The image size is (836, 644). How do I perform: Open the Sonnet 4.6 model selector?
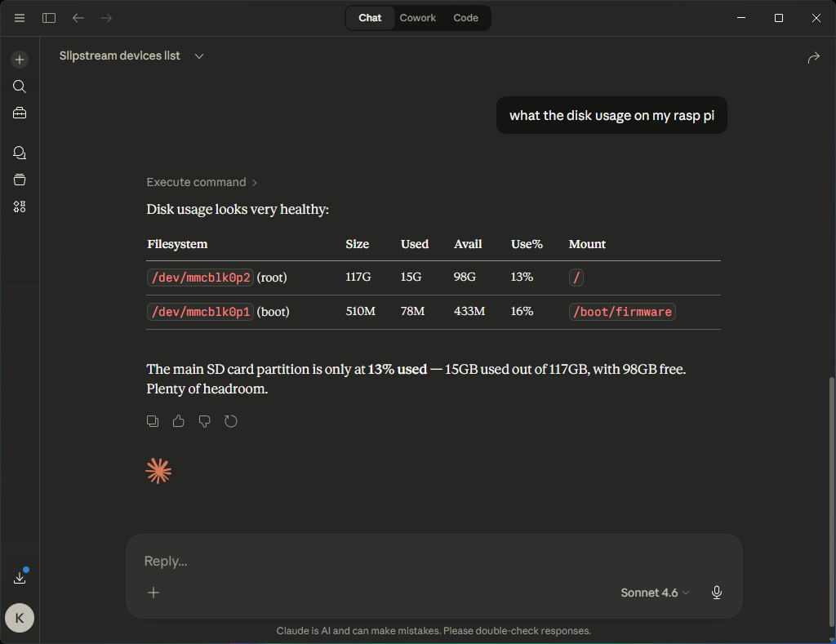(x=655, y=593)
